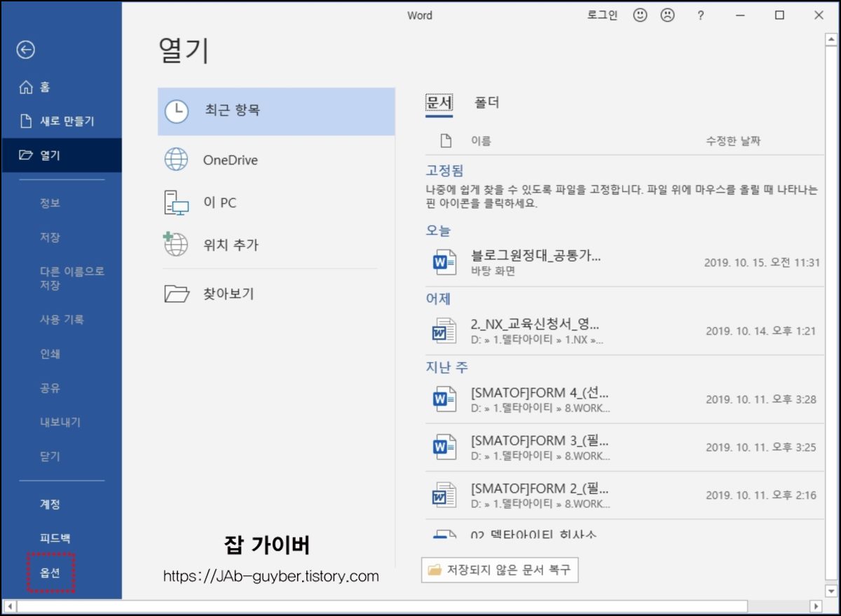The width and height of the screenshot is (841, 616).
Task: Select the 이 PC location label
Action: [220, 203]
